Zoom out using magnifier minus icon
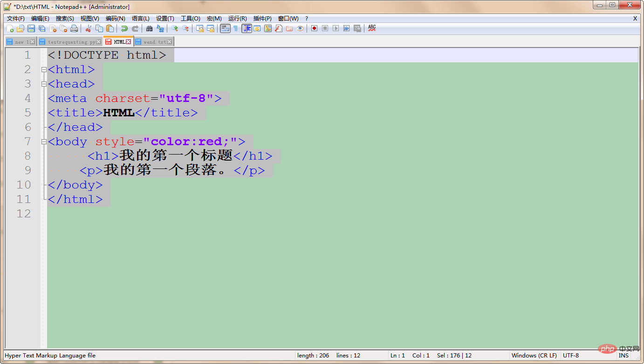644x364 pixels. [x=185, y=28]
